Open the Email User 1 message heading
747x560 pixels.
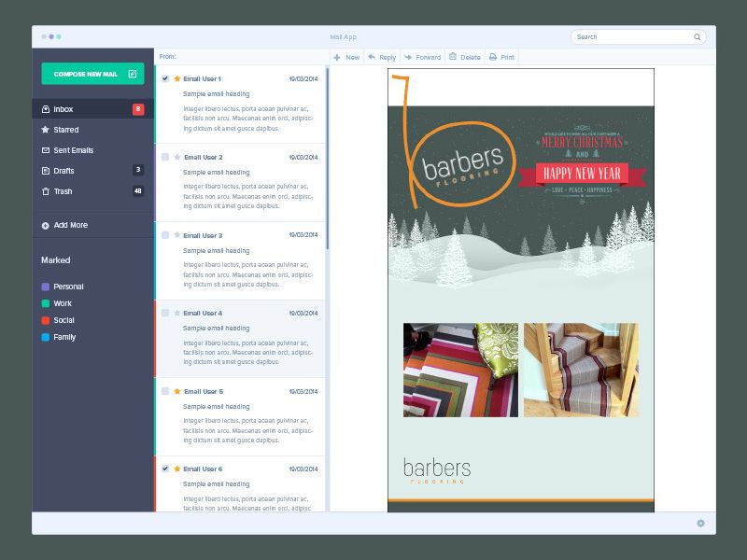tap(217, 94)
